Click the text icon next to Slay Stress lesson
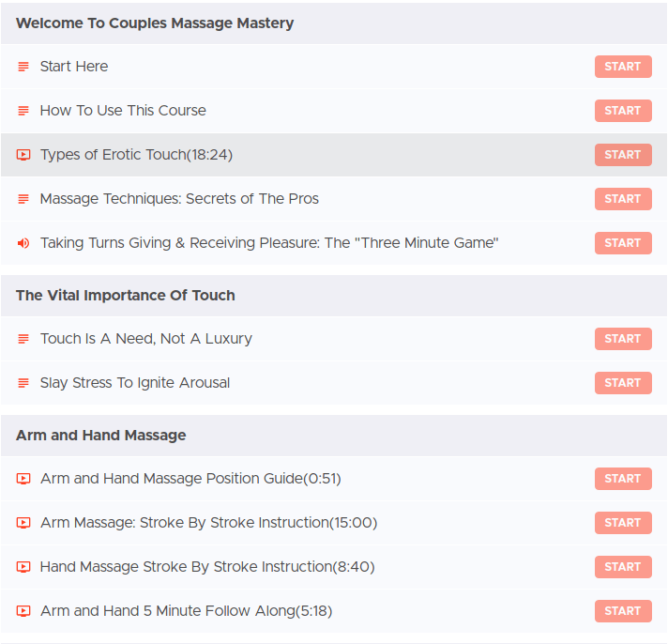668x644 pixels. click(x=23, y=383)
